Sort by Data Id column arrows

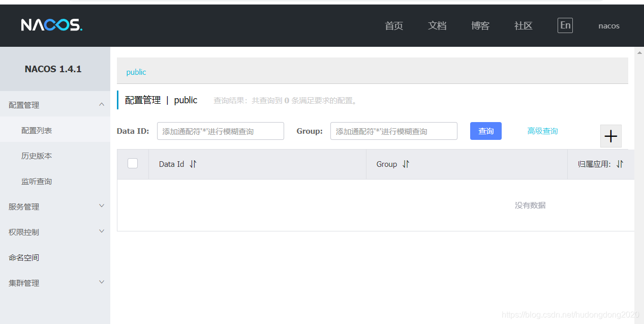[193, 164]
